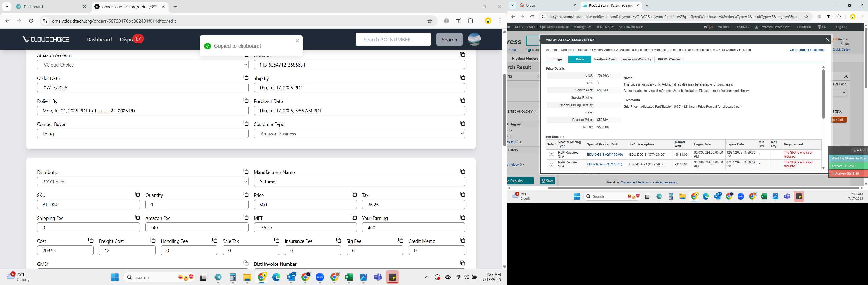Open Favorites/Saved Cart menu
The height and width of the screenshot is (285, 868).
point(773,27)
